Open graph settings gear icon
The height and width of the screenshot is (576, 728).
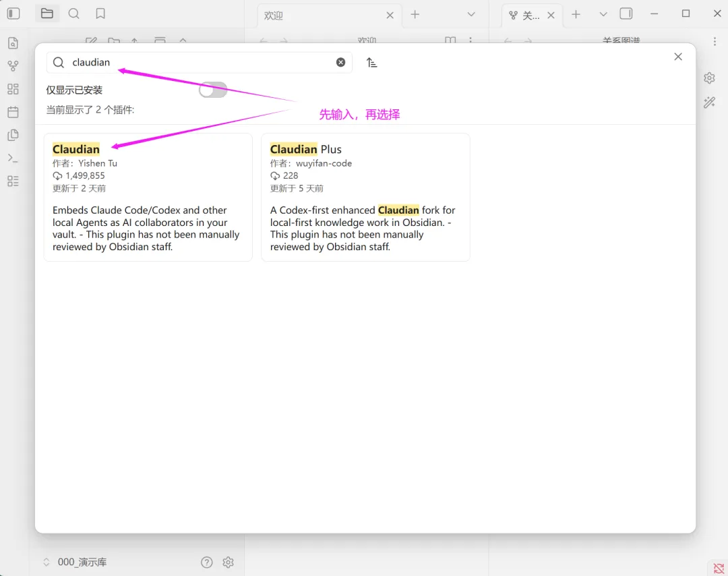[709, 78]
